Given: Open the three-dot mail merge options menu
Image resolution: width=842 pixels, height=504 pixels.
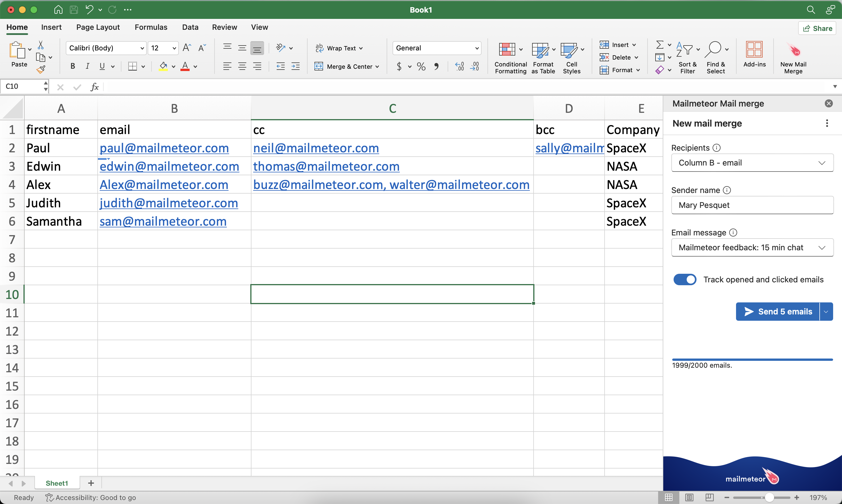Looking at the screenshot, I should pyautogui.click(x=827, y=123).
